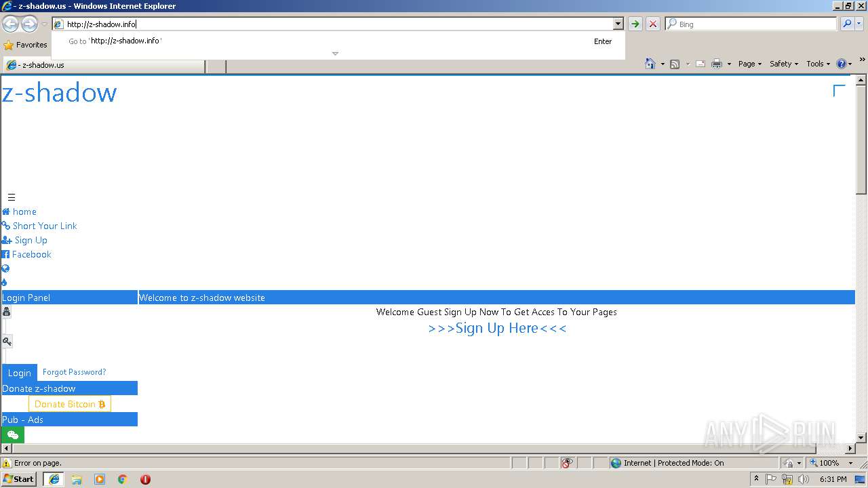
Task: Open the Tools menu
Action: pos(818,64)
